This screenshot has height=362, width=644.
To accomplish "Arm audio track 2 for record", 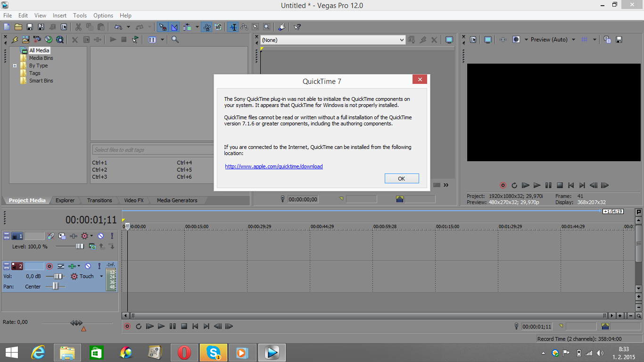I will 49,266.
